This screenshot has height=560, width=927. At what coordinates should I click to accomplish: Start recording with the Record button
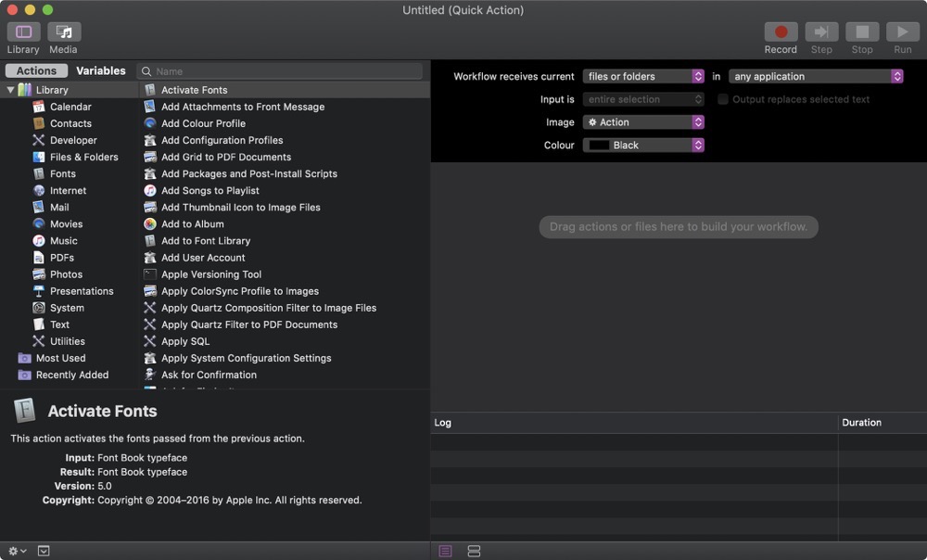tap(781, 32)
